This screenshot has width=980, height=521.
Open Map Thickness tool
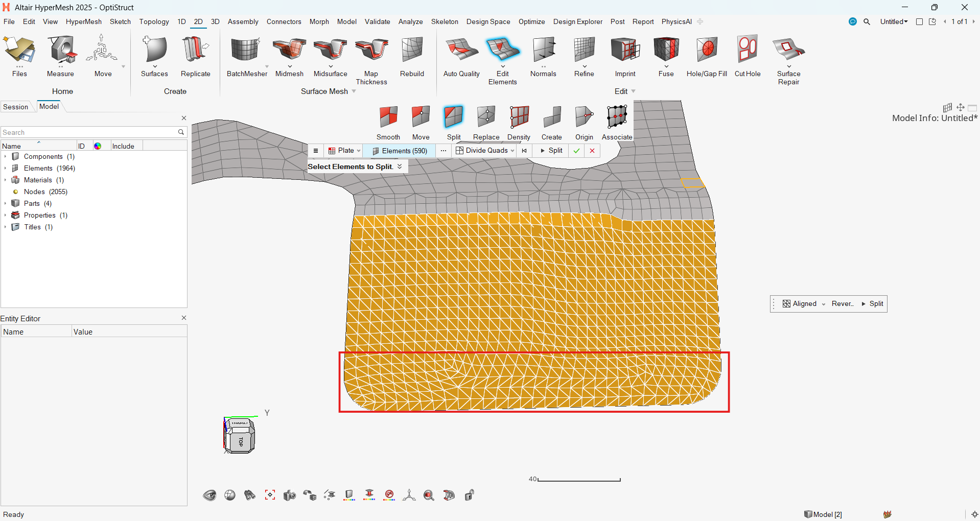pyautogui.click(x=371, y=60)
